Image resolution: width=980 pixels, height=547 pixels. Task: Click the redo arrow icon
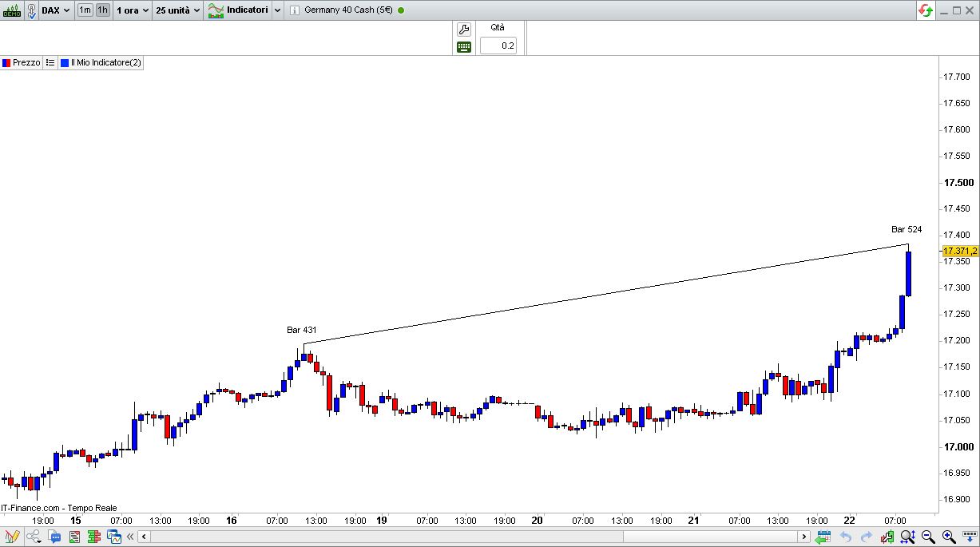point(866,537)
